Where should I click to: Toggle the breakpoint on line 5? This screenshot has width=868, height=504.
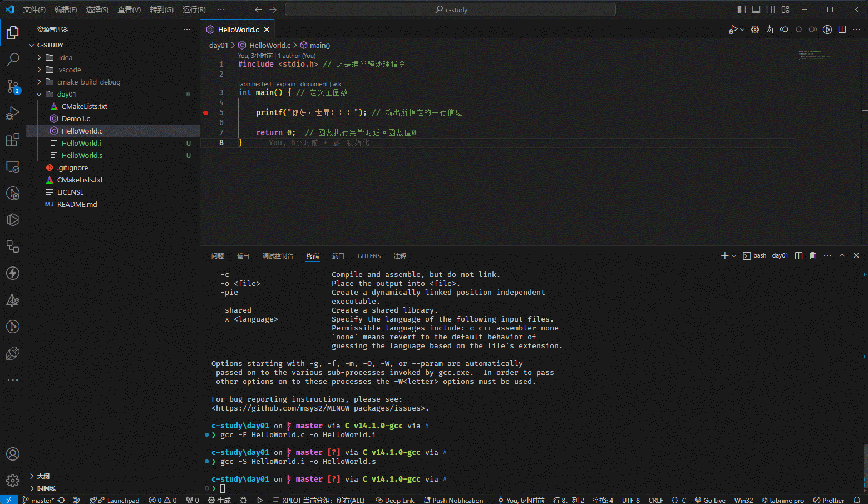point(206,112)
